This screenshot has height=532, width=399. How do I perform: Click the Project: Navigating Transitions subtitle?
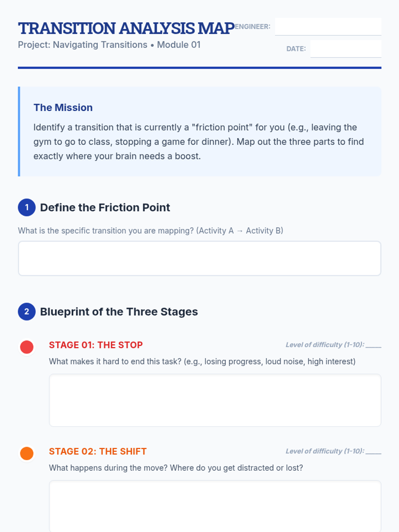(109, 45)
